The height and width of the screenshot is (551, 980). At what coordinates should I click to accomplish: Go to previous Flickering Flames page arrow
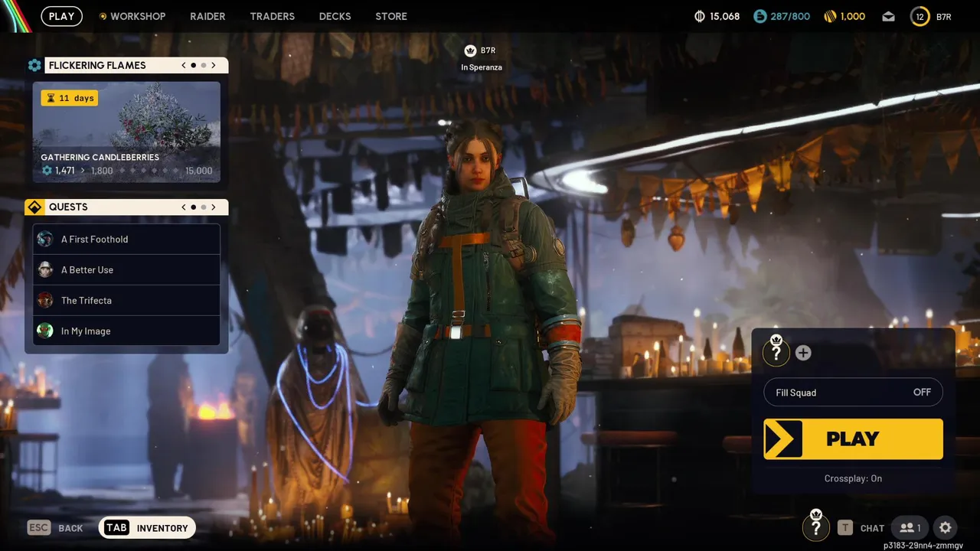click(184, 65)
